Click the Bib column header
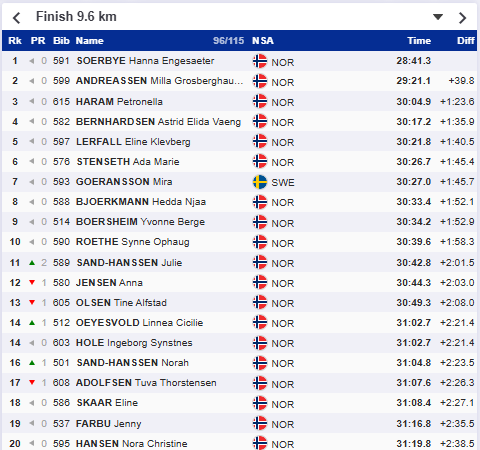480x450 pixels. pos(61,41)
